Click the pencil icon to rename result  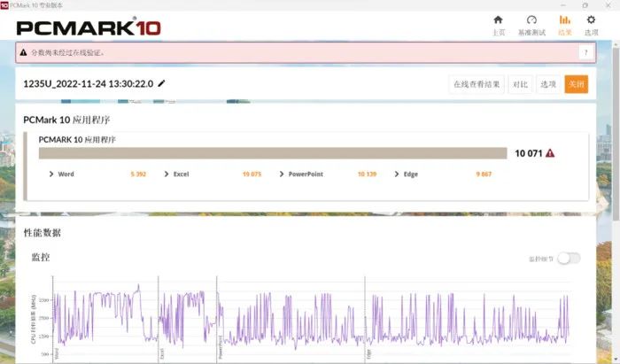click(161, 84)
